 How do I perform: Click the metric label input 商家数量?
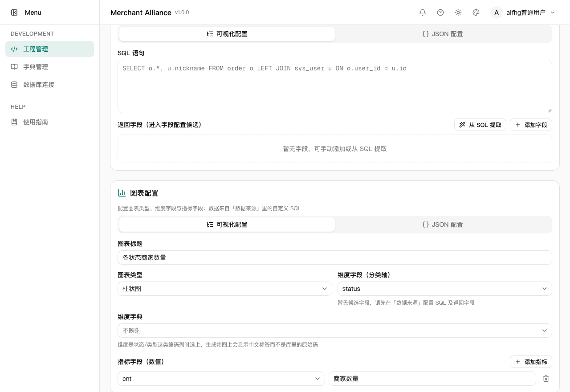pyautogui.click(x=432, y=379)
